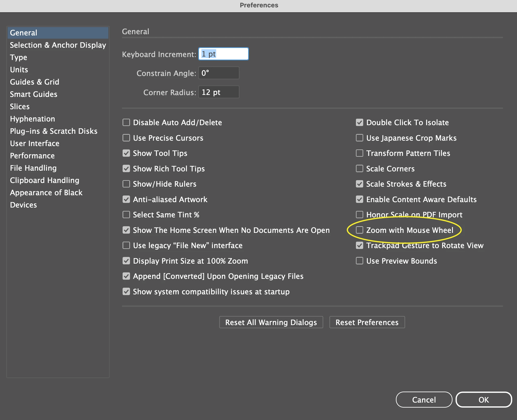Toggle Scale Corners checkbox
Image resolution: width=517 pixels, height=420 pixels.
(359, 168)
